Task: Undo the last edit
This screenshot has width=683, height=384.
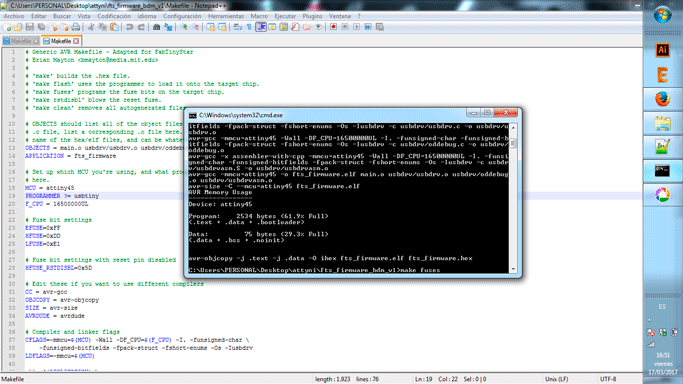Action: (x=129, y=27)
